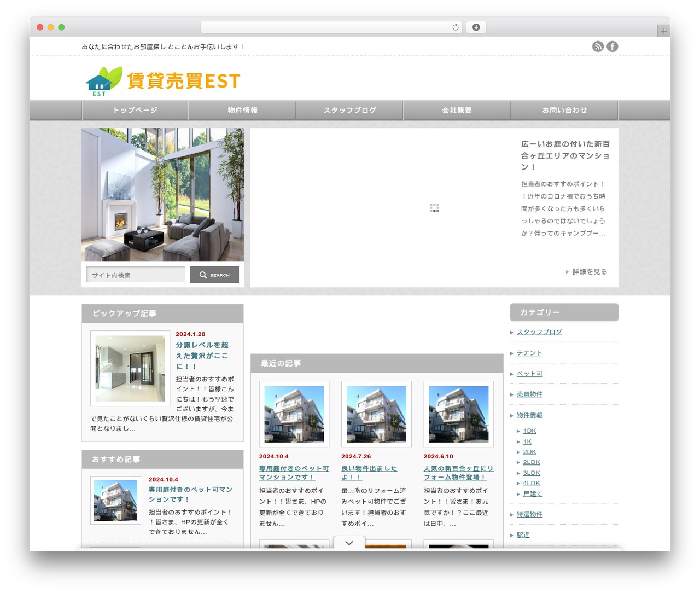Open recent article 人気の新百合ヶ丘にリフォーム物件登場！
The width and height of the screenshot is (700, 593).
tap(458, 473)
